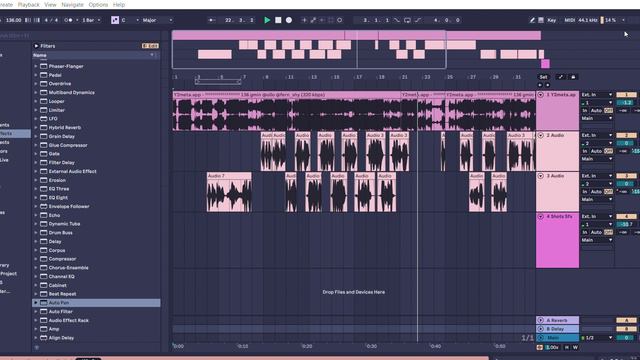This screenshot has width=640, height=360.
Task: Click the Edit button beside Filters
Action: (150, 46)
